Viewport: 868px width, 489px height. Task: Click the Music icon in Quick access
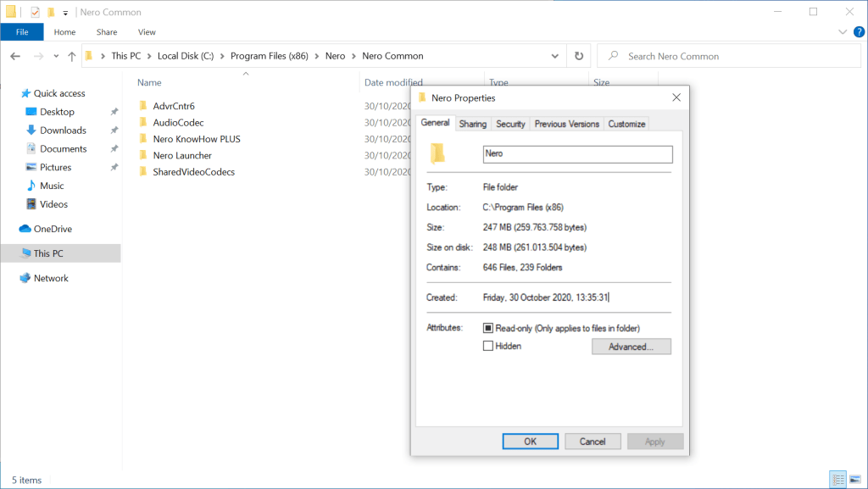tap(31, 186)
